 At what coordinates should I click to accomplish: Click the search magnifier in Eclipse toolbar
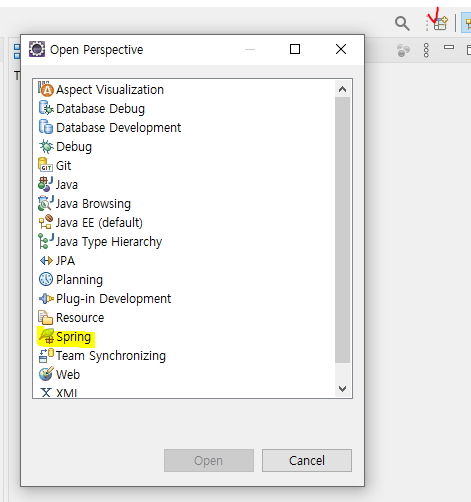402,24
